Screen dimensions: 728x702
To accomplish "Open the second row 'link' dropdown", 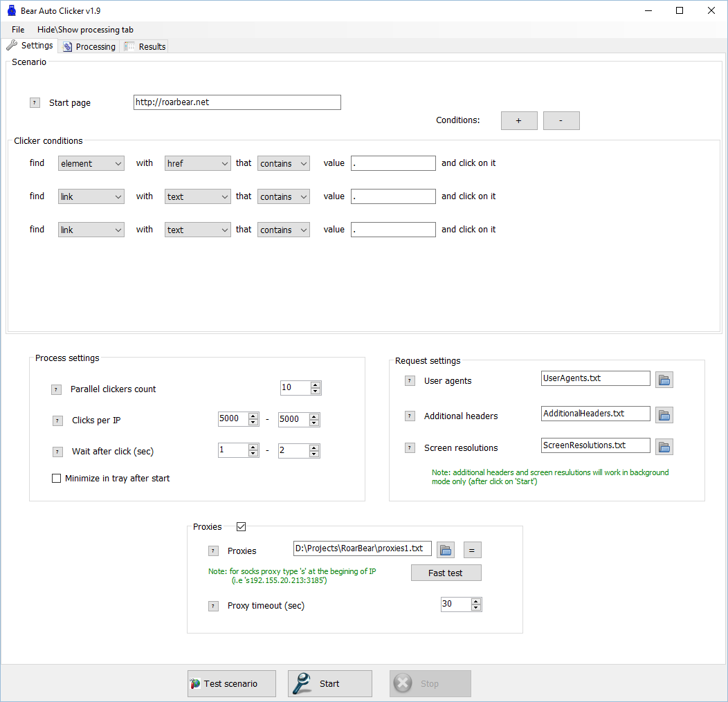I will coord(91,196).
